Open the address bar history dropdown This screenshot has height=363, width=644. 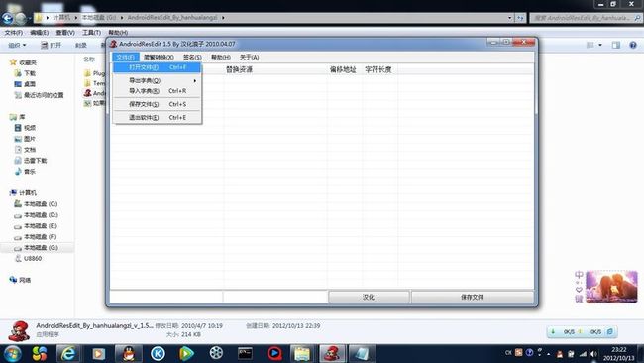click(x=509, y=18)
